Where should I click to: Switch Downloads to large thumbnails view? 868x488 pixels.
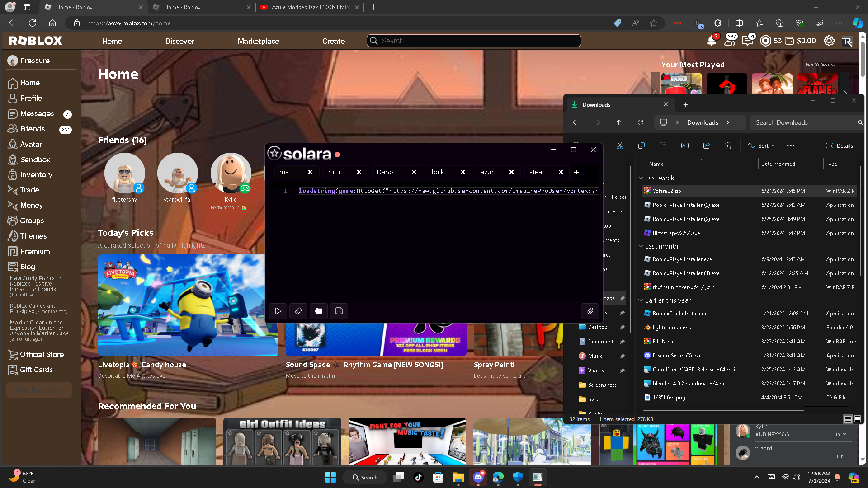coord(858,419)
